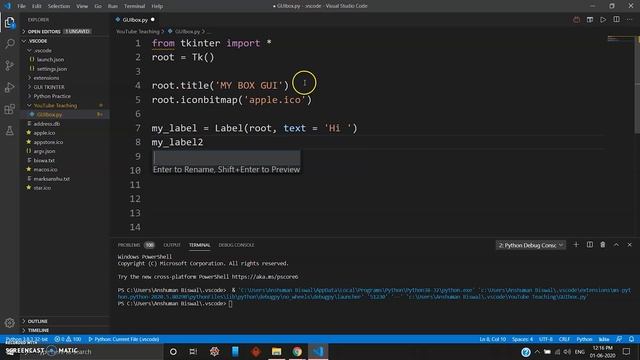This screenshot has height=360, width=640.
Task: Open launch.json in explorer
Action: coord(50,60)
